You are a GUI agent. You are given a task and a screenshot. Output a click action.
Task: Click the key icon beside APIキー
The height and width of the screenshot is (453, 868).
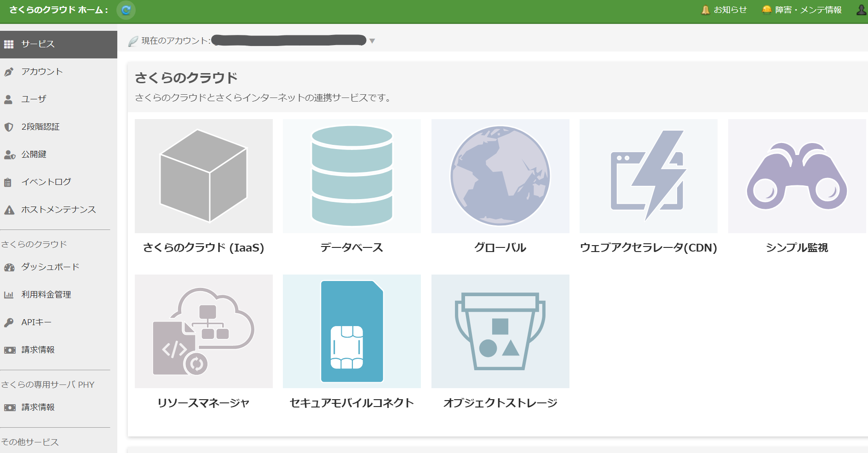click(9, 322)
